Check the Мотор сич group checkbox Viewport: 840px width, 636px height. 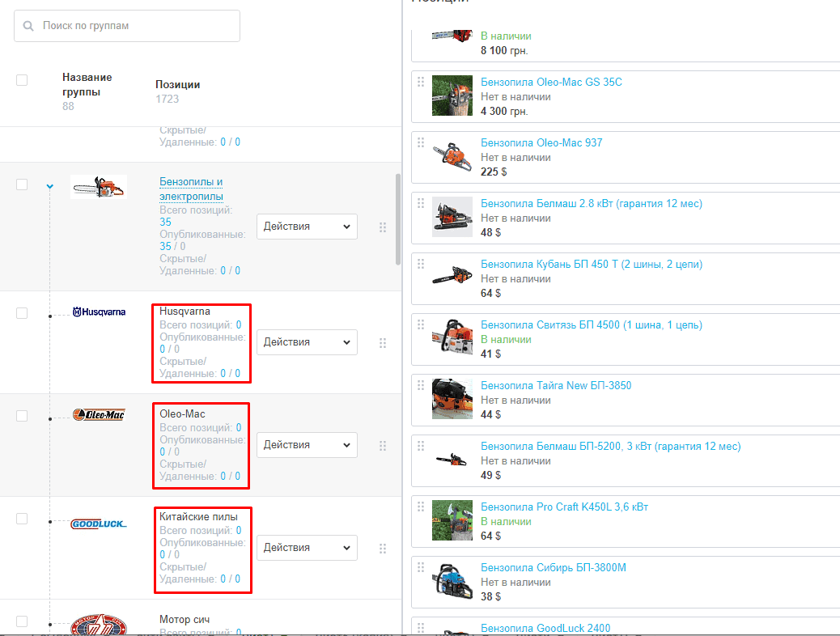[22, 621]
